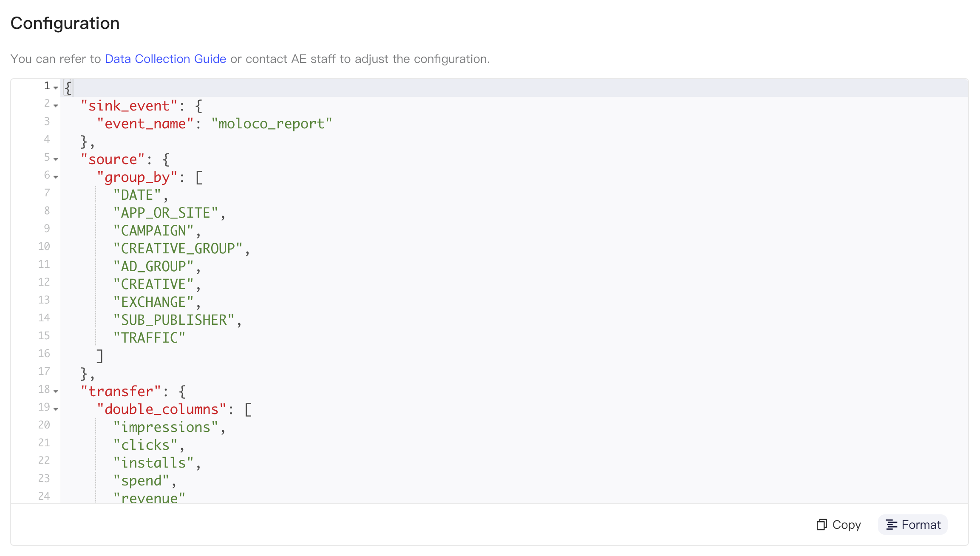The height and width of the screenshot is (556, 980).
Task: Place cursor at closing bracket on line 16
Action: (100, 356)
